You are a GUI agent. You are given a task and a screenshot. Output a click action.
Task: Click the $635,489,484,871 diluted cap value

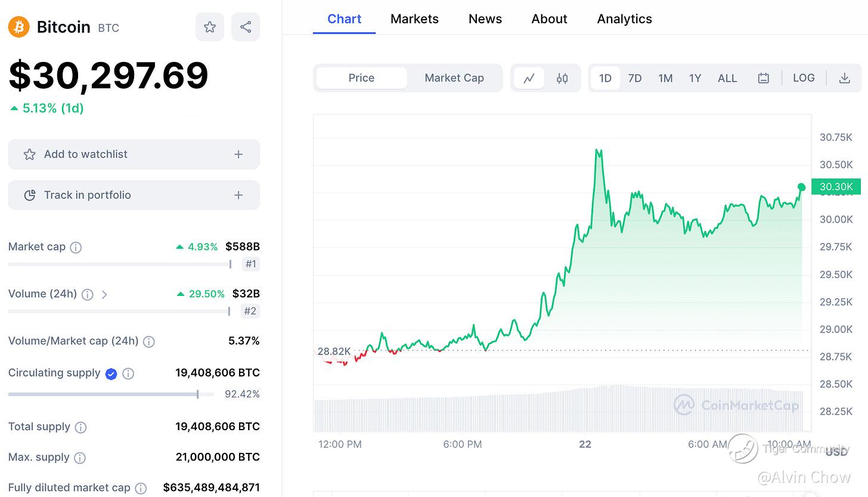point(212,488)
